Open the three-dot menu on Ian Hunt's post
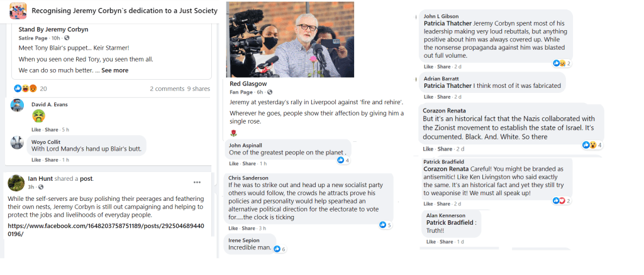Viewport: 644px width, 275px height. tap(197, 182)
